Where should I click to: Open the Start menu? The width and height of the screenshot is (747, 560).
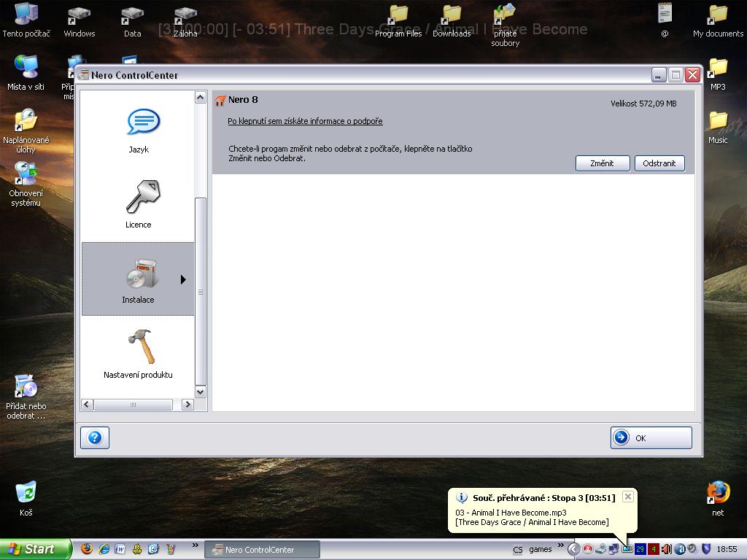tap(35, 549)
